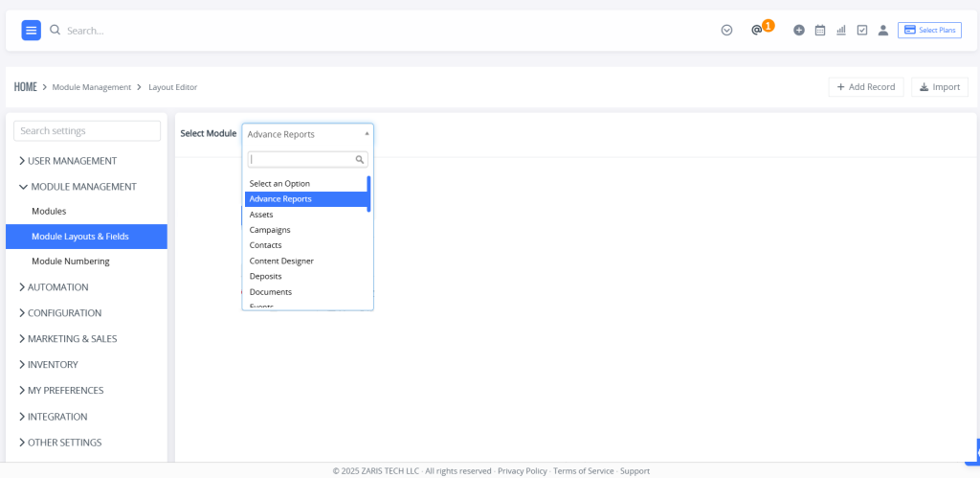Viewport: 980px width, 478px height.
Task: Expand CONFIGURATION section
Action: coord(60,313)
